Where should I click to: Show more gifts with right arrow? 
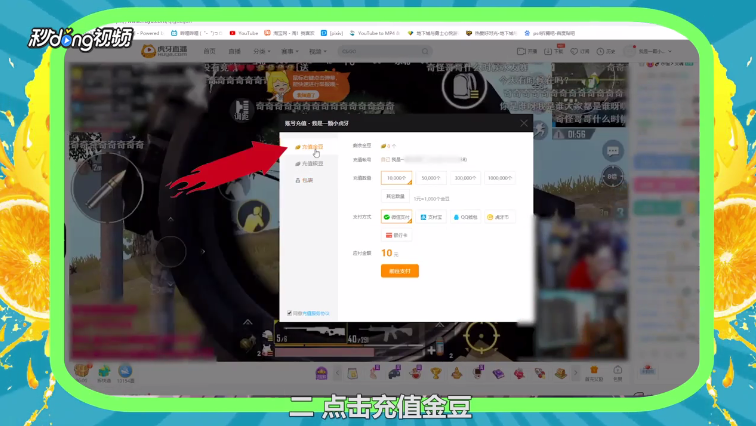(x=575, y=373)
